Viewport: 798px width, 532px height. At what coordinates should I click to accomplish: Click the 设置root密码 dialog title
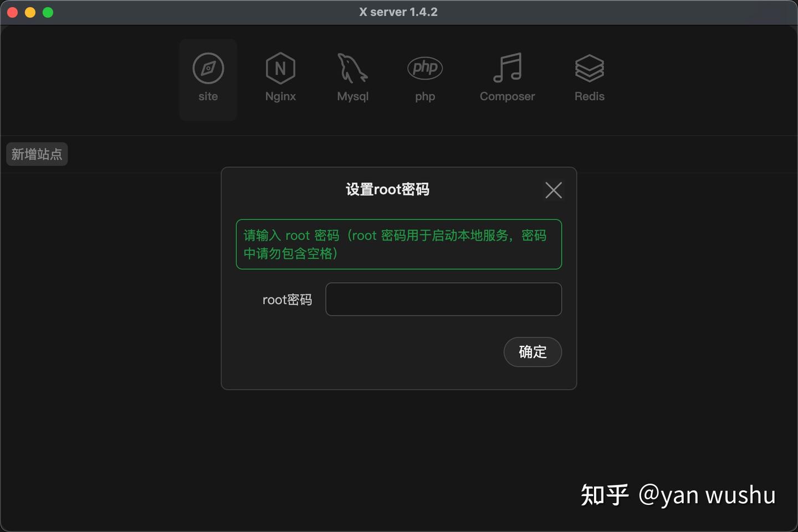(387, 190)
